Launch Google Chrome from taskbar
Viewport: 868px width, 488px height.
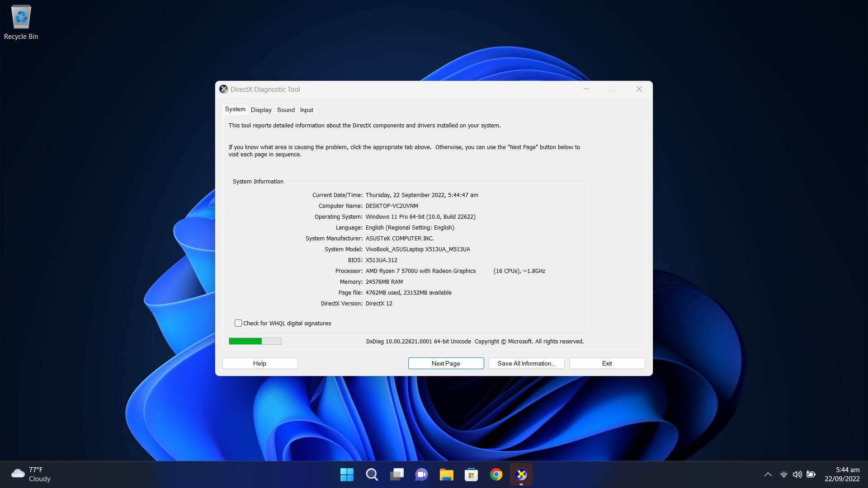click(496, 474)
